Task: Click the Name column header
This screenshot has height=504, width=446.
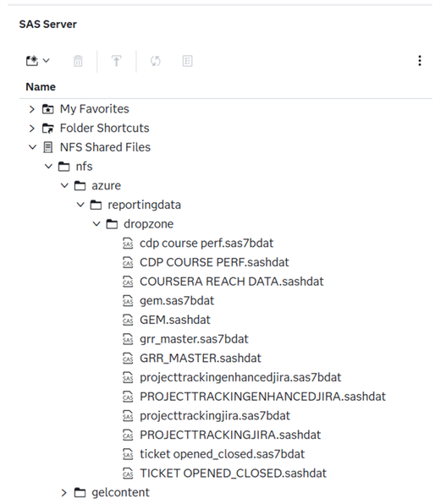Action: point(41,87)
